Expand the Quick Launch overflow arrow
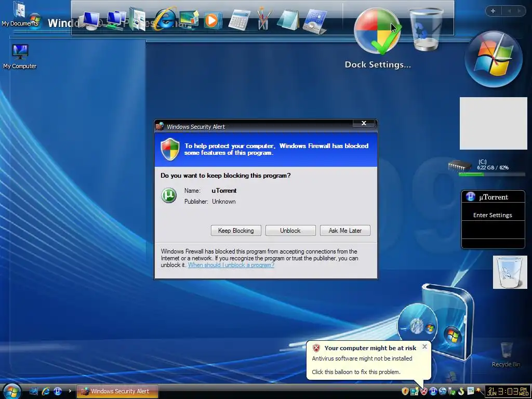The image size is (532, 399). pyautogui.click(x=70, y=391)
